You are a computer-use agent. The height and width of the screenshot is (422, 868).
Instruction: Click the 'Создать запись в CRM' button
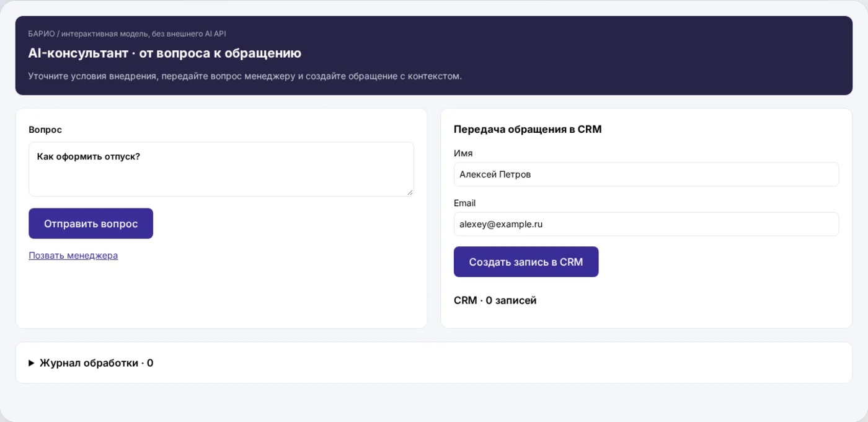[x=526, y=262]
